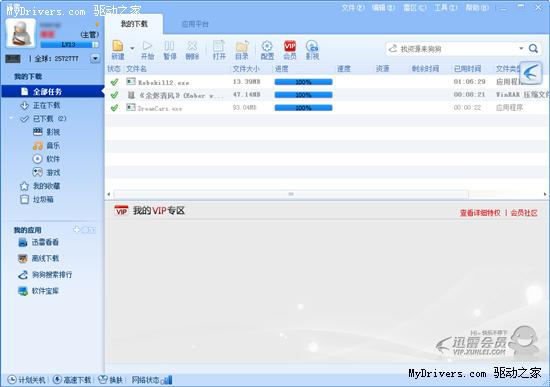
Task: Expand the user status dropdown button
Action: pos(95,58)
